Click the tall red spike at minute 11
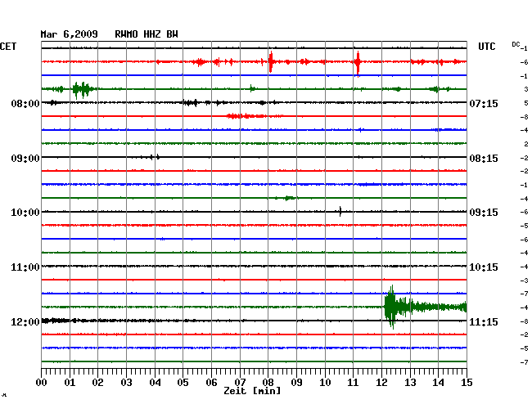 (x=358, y=62)
